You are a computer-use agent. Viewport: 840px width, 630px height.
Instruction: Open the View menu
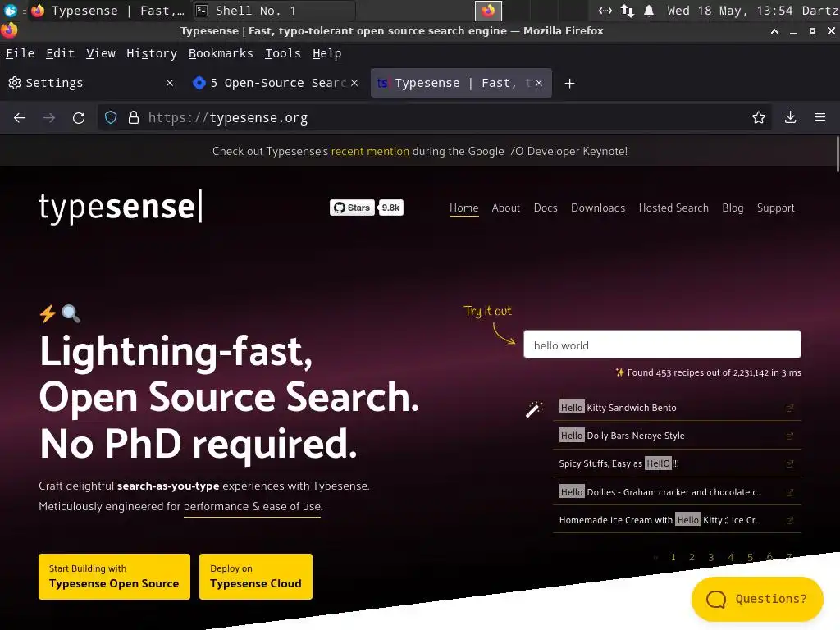101,53
